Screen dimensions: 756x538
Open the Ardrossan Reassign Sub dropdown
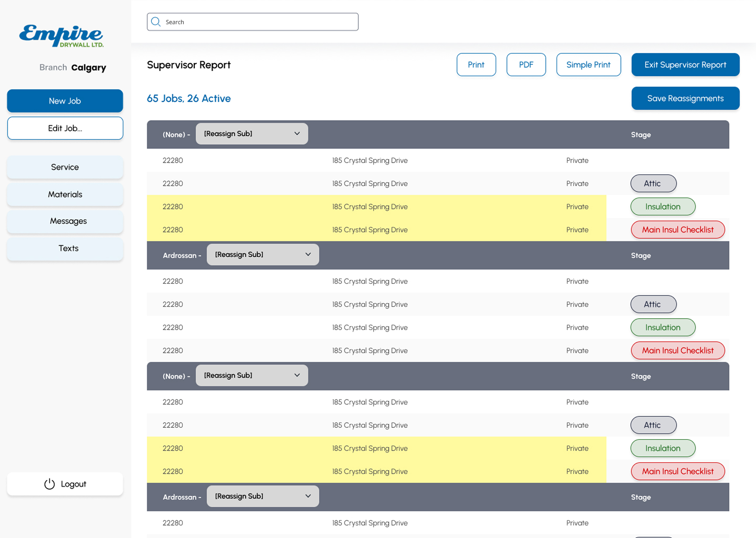pos(263,254)
